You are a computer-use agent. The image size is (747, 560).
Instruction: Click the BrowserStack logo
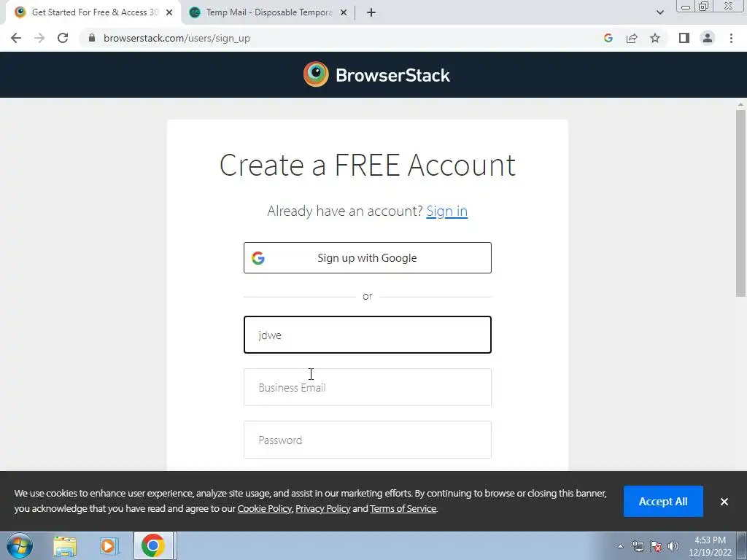(x=376, y=75)
